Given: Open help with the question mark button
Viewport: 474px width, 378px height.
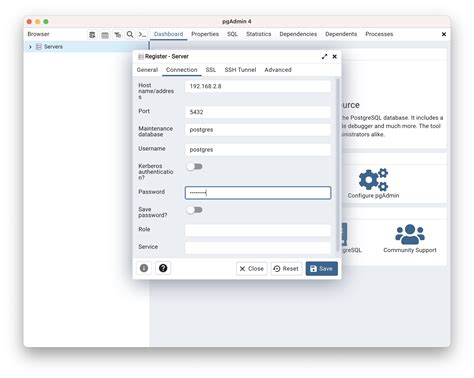Looking at the screenshot, I should (x=163, y=268).
